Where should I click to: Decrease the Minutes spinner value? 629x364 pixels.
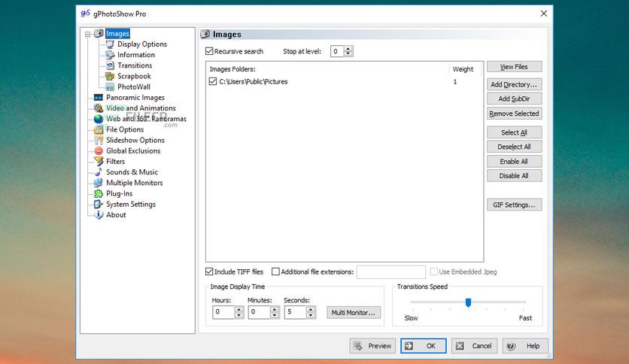275,315
